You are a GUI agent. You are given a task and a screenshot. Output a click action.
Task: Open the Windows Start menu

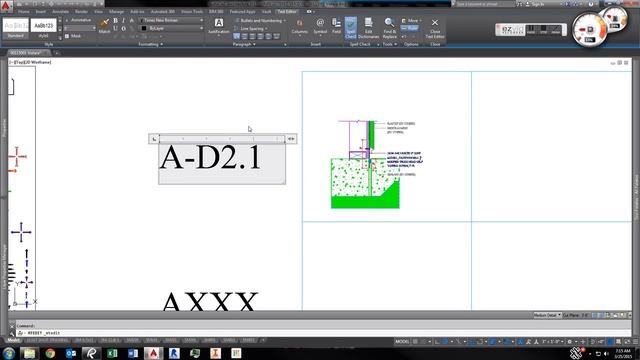[9, 353]
